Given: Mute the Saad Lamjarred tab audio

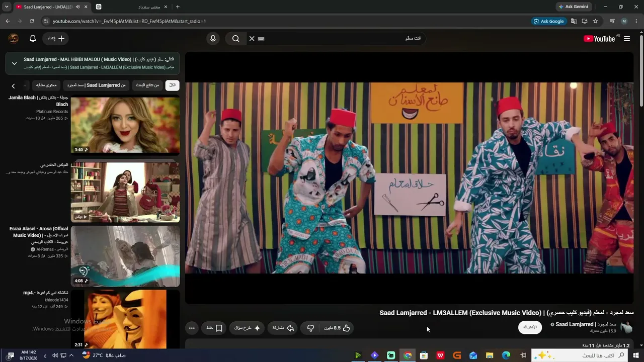Looking at the screenshot, I should click(77, 7).
